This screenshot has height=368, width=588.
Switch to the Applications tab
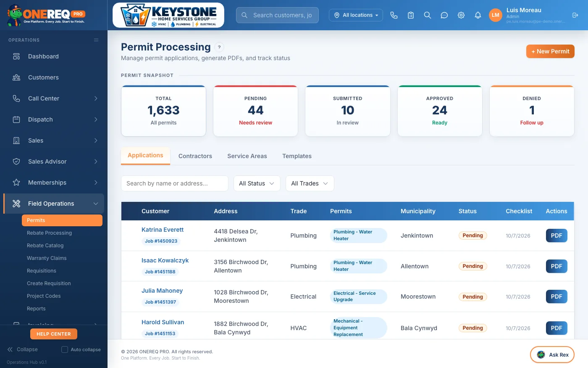tap(145, 156)
